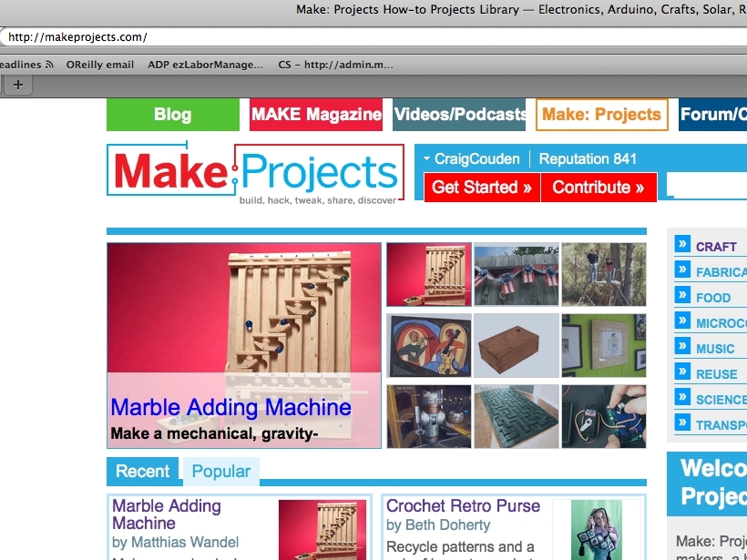This screenshot has width=747, height=560.
Task: Click the RSS feed icon in bookmarks bar
Action: click(49, 65)
